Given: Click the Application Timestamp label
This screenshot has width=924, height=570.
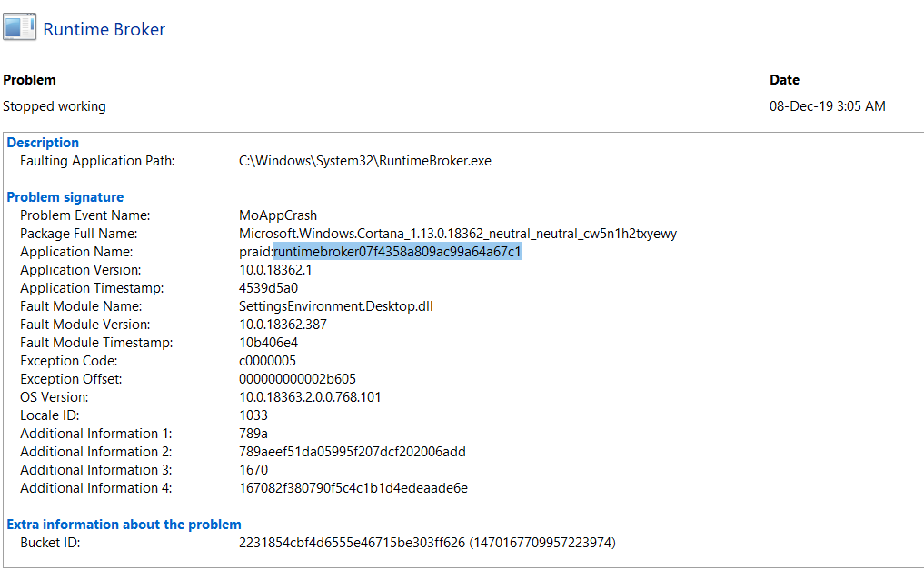Looking at the screenshot, I should coord(92,288).
